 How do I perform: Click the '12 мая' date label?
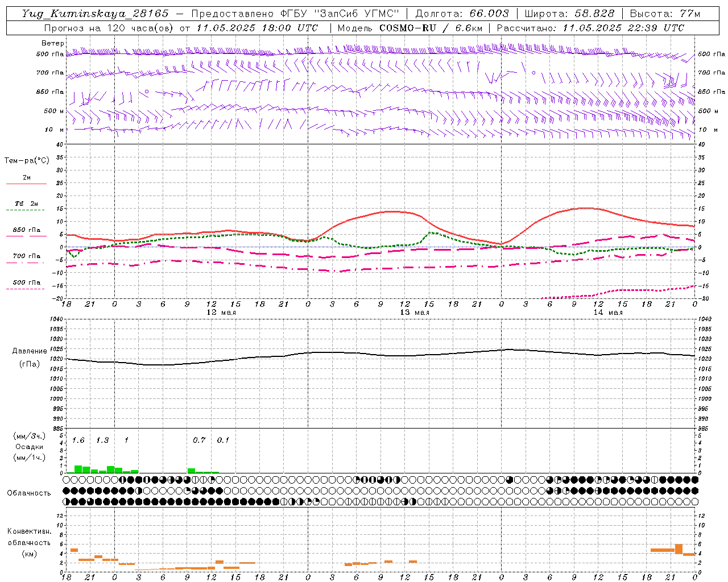pos(221,313)
